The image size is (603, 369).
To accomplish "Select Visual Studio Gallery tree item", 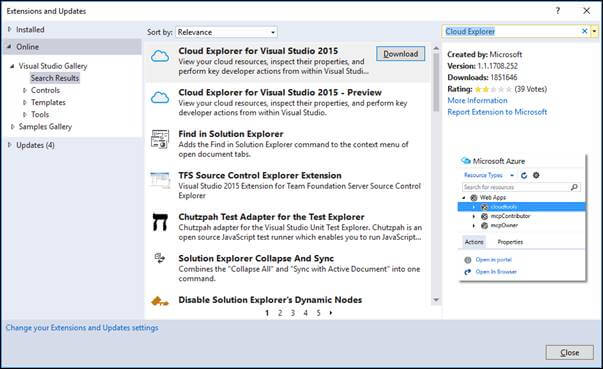I will coord(53,66).
